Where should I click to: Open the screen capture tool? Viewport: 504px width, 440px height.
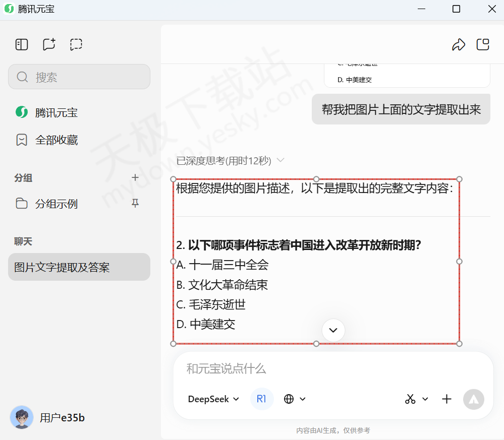coord(76,44)
